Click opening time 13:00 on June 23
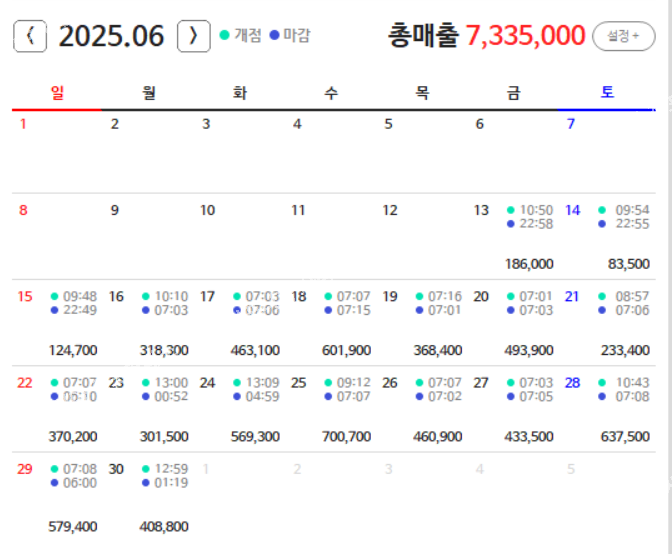 tap(172, 383)
